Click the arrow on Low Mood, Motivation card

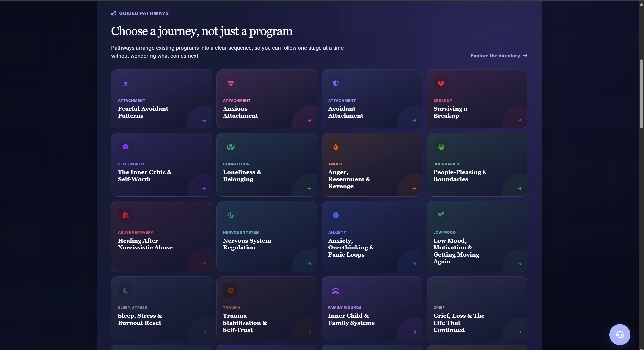(520, 264)
